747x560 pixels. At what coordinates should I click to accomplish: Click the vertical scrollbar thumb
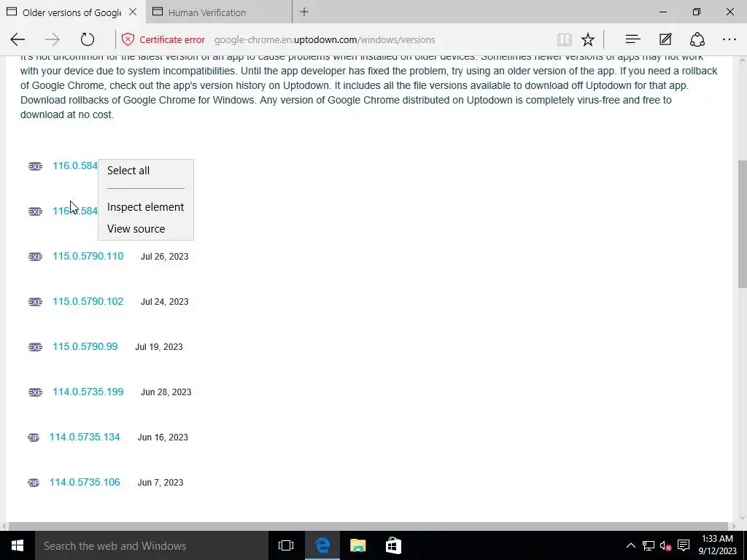[x=742, y=224]
